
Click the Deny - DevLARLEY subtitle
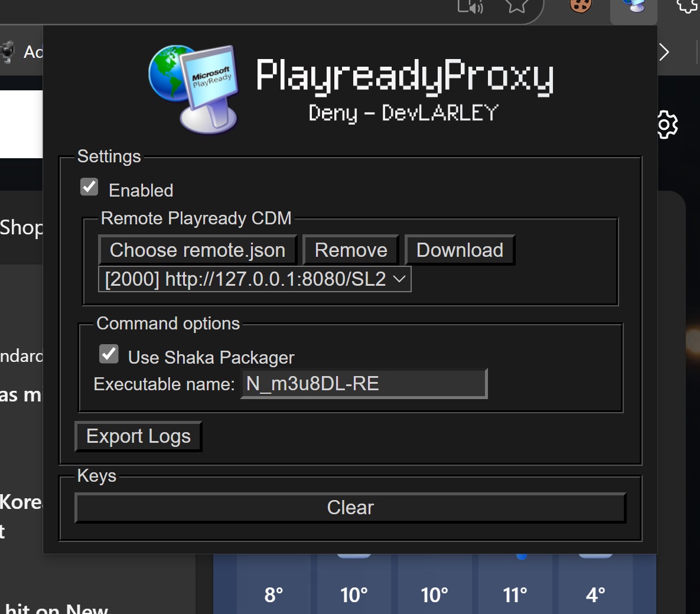[x=403, y=113]
